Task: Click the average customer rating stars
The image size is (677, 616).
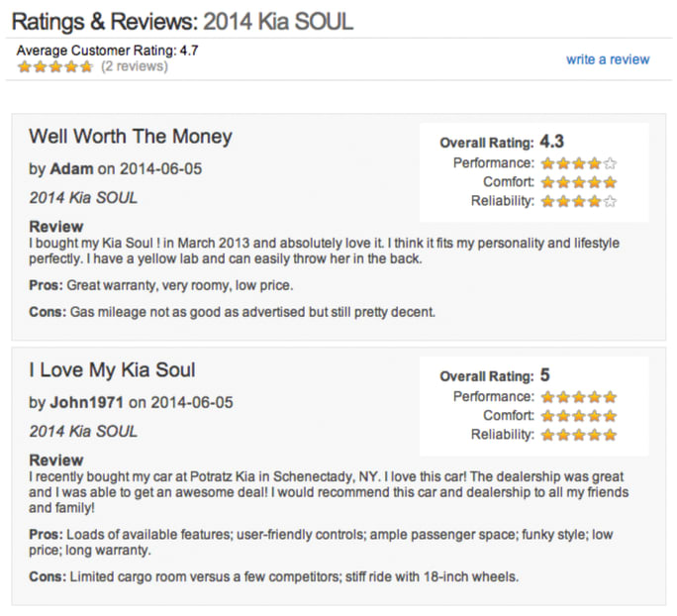Action: click(x=55, y=66)
